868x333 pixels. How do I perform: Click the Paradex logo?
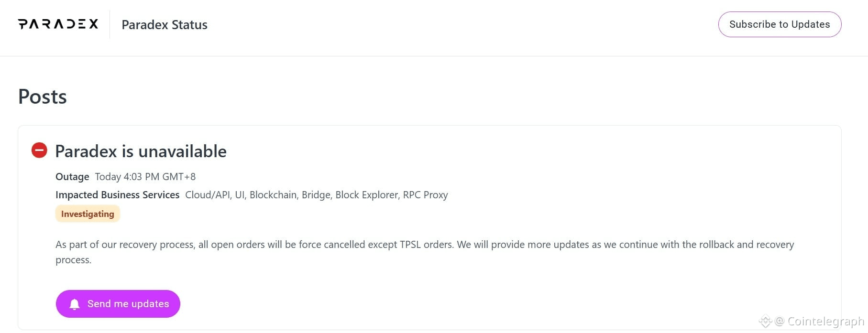tap(58, 24)
